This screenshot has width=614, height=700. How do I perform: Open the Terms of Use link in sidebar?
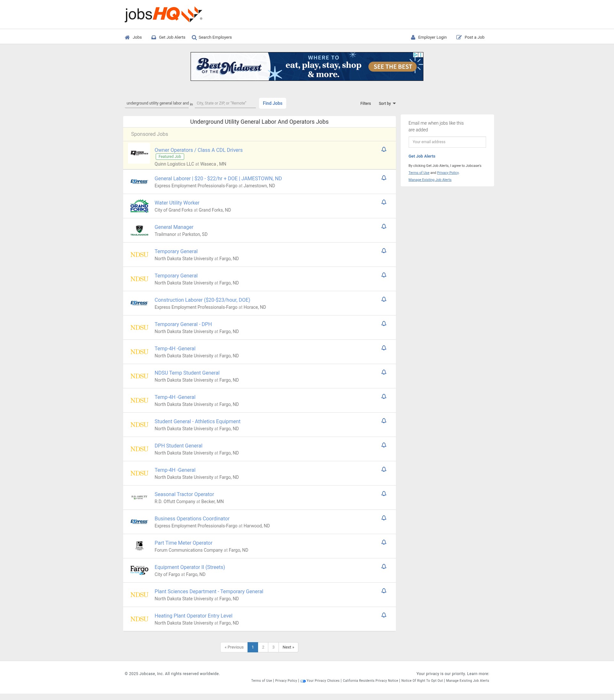[419, 173]
